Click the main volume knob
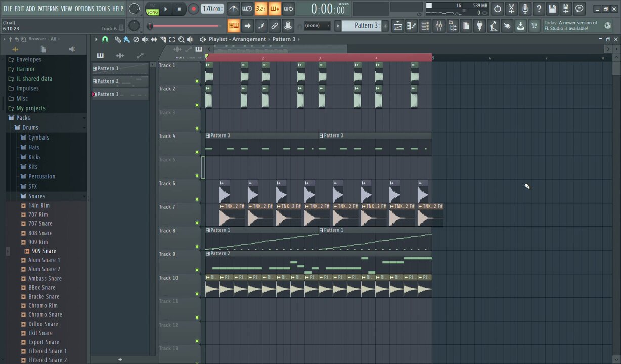Viewport: 621px width, 364px height. (134, 9)
